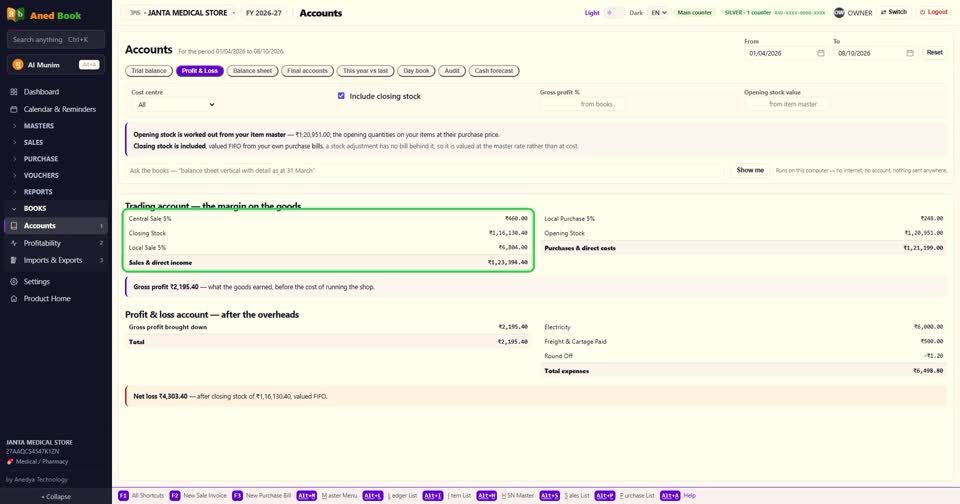
Task: Click the Electricity expense row
Action: coord(743,327)
